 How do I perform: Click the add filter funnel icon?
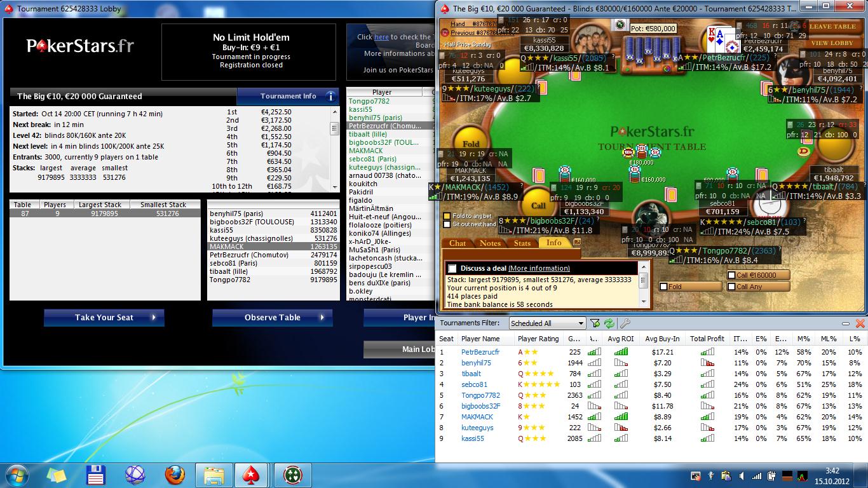click(595, 323)
